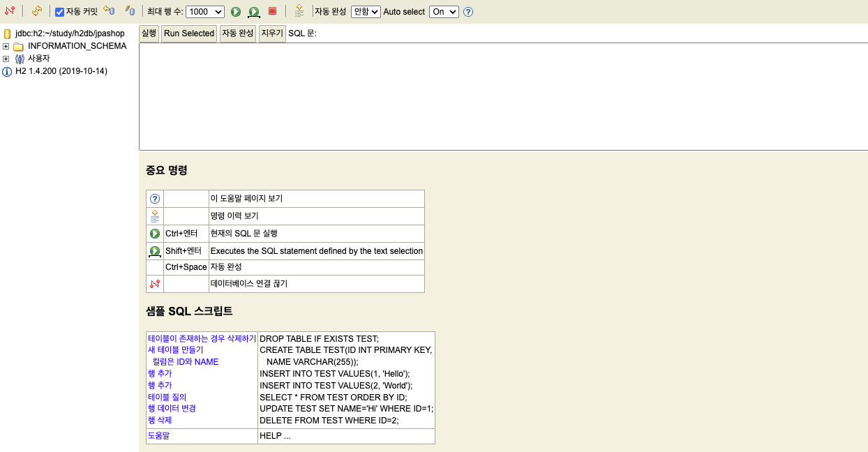The image size is (868, 452).
Task: Click the users icon next to 사용자
Action: [x=20, y=59]
